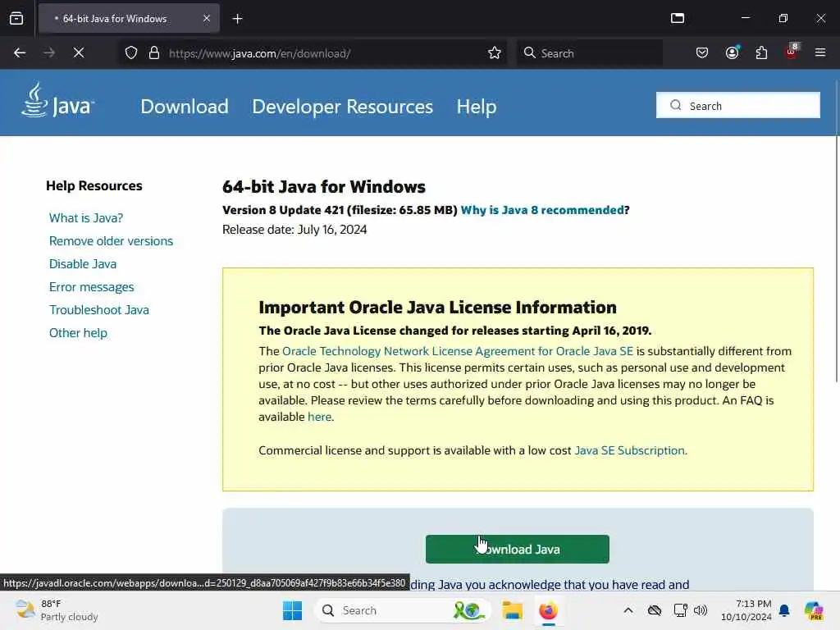Open tracking protection shield icon

[x=131, y=52]
